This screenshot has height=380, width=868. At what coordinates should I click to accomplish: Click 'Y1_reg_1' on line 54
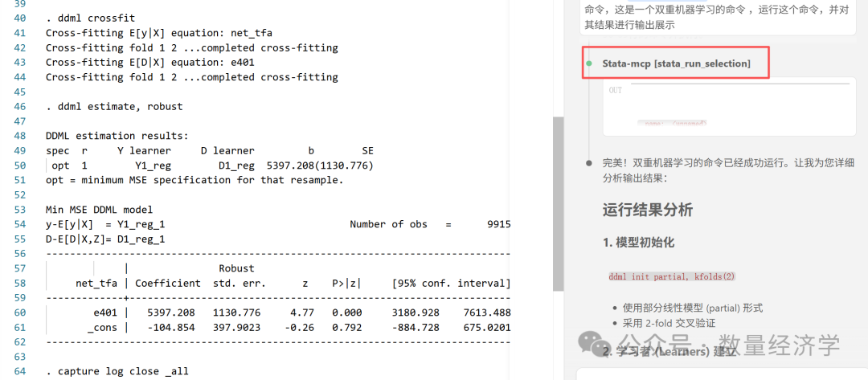pos(141,224)
